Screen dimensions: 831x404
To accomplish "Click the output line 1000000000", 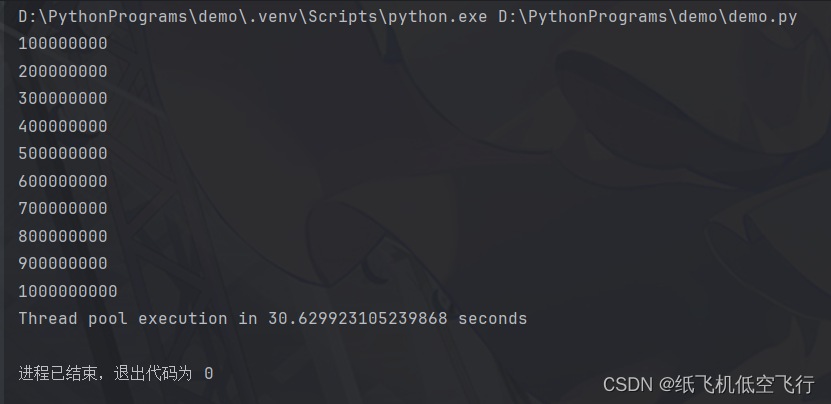I will [68, 291].
